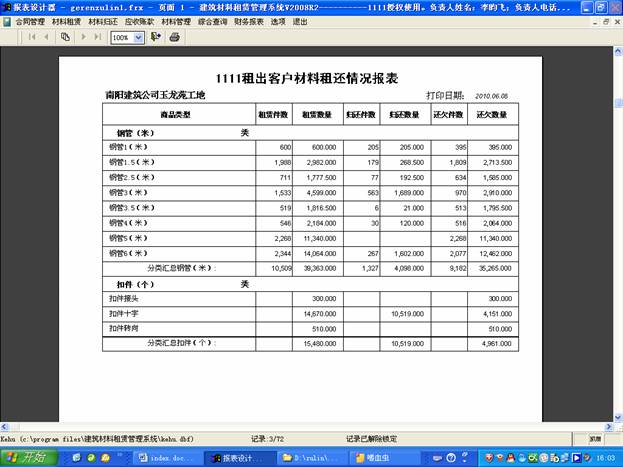Viewport: 623px width, 467px height.
Task: Open the 财务报表 menu
Action: [x=249, y=20]
